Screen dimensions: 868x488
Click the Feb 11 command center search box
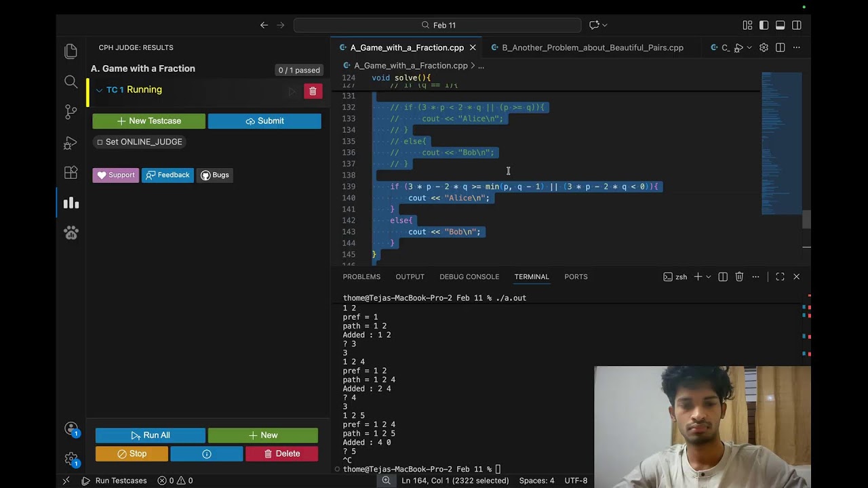[437, 25]
